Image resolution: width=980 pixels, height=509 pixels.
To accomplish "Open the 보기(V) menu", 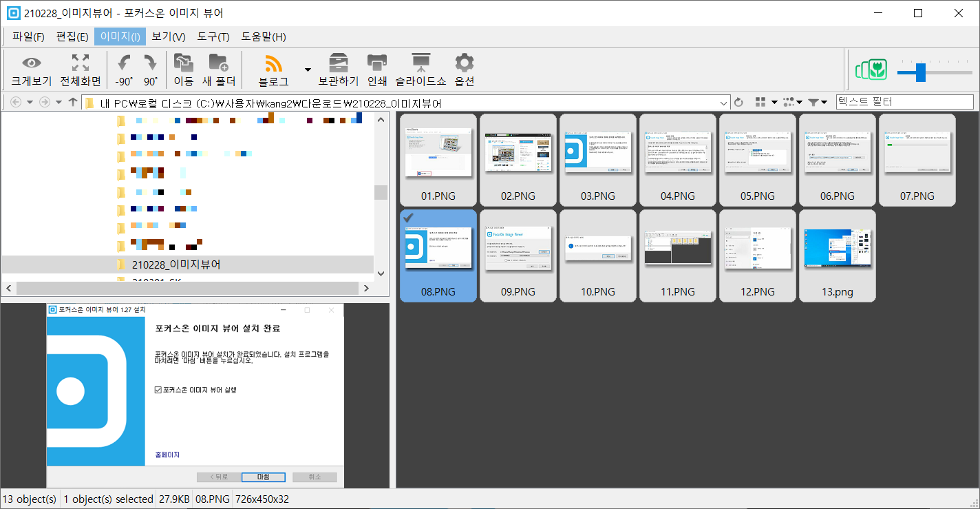I will point(169,37).
